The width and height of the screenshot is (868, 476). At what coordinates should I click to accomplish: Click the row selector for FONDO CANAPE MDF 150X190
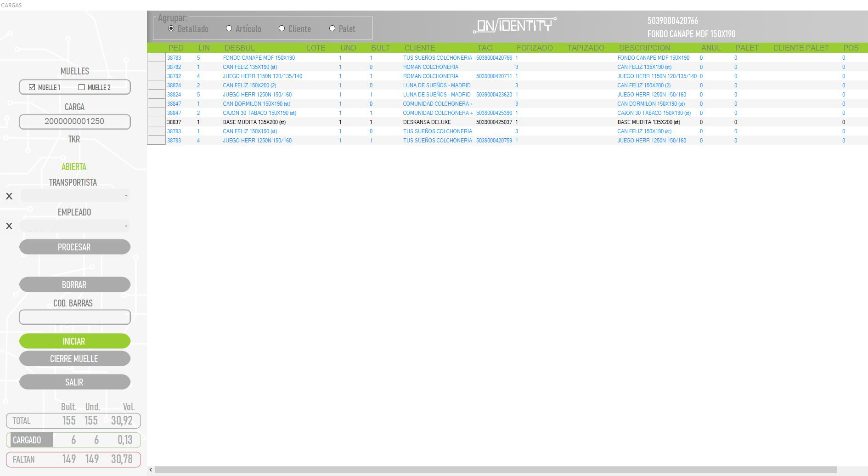156,57
